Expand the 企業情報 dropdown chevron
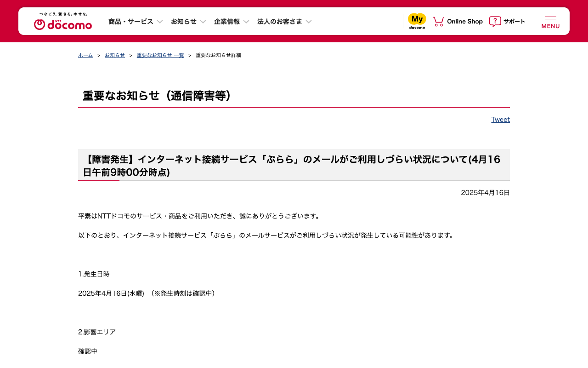This screenshot has height=368, width=588. click(x=246, y=22)
